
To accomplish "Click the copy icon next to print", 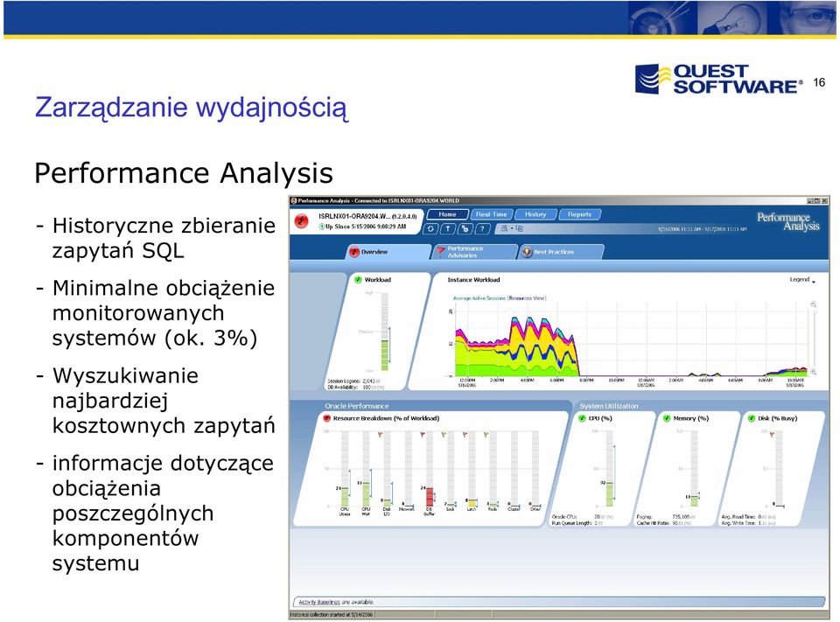I will tap(519, 228).
